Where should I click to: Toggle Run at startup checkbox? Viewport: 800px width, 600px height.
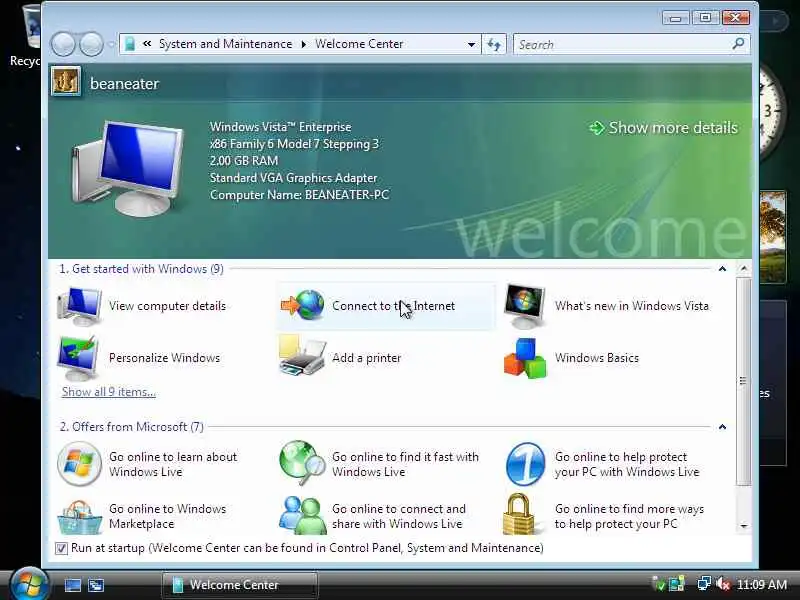[61, 548]
